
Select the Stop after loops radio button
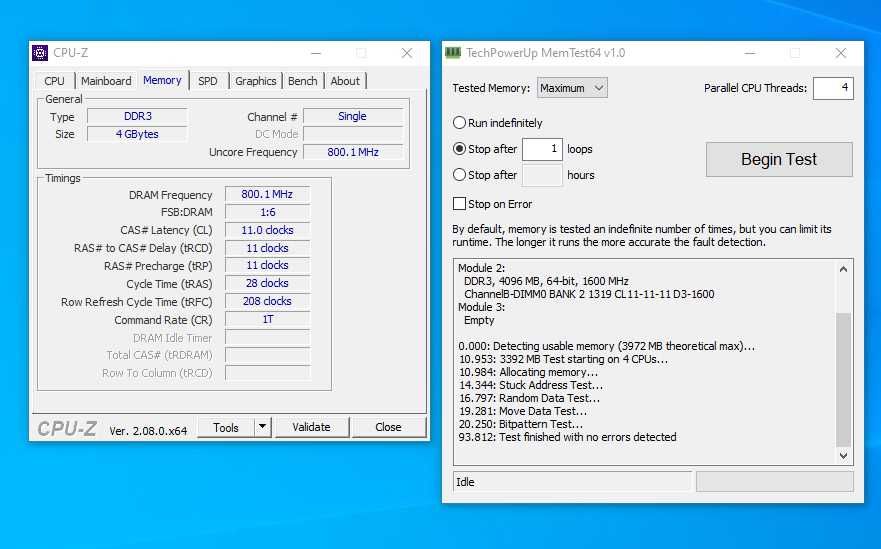coord(460,149)
